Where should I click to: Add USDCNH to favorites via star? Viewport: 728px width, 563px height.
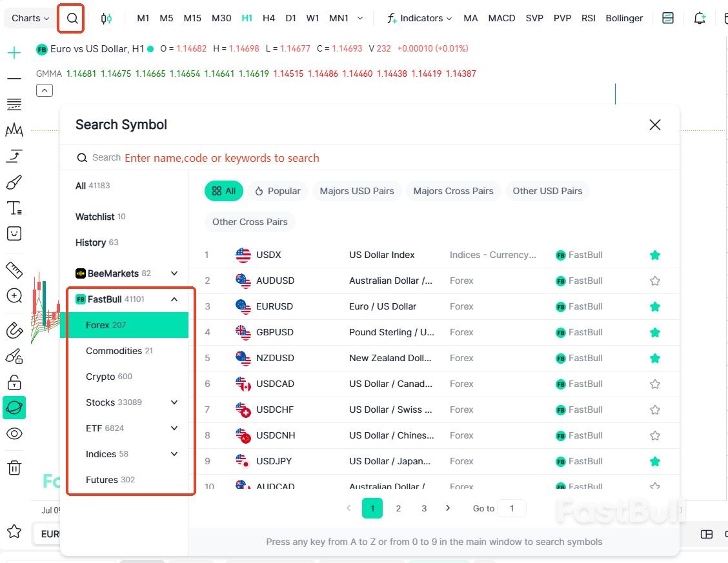click(x=654, y=435)
